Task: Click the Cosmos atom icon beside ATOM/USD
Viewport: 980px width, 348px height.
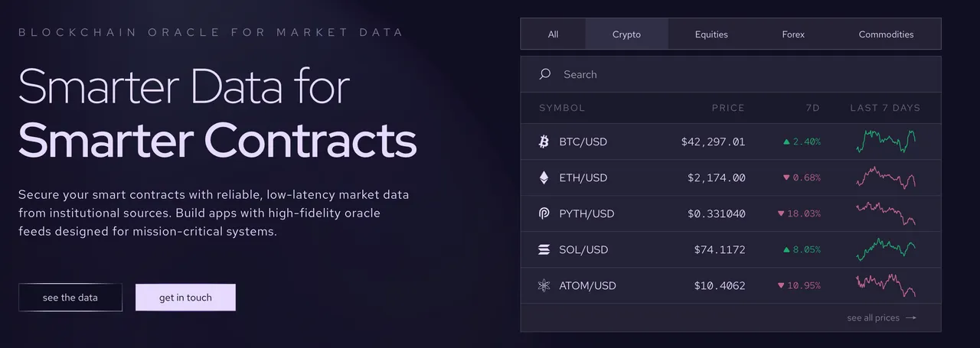Action: click(544, 285)
